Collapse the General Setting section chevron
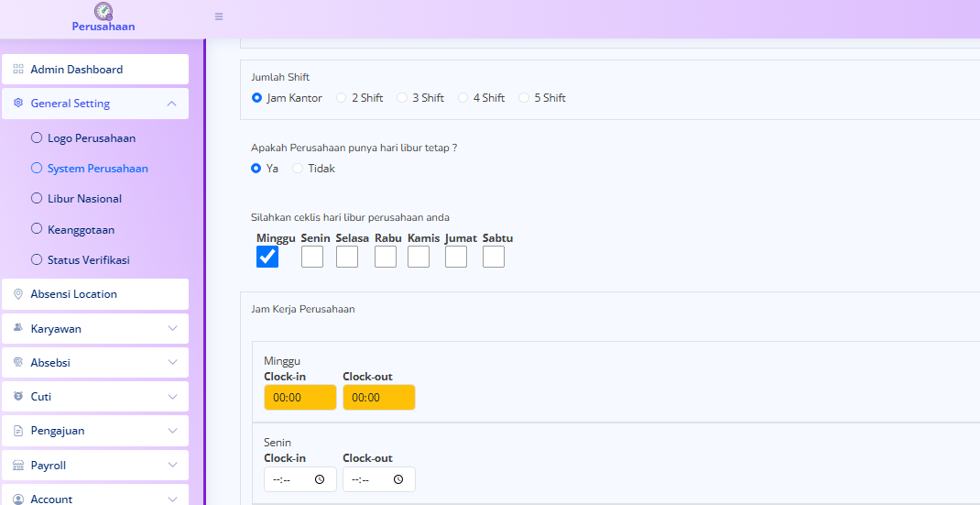Viewport: 980px width, 505px height. (172, 104)
